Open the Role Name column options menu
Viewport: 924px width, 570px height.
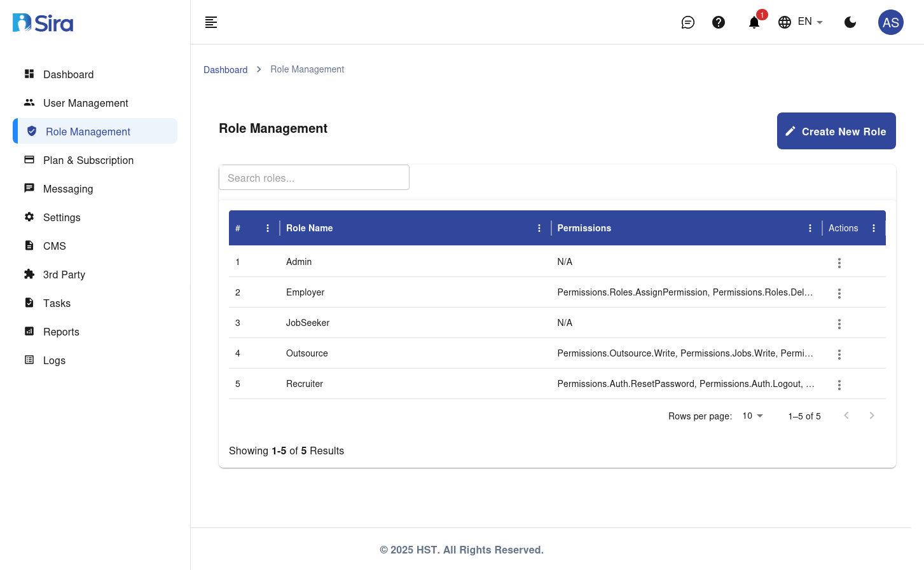[x=539, y=227]
